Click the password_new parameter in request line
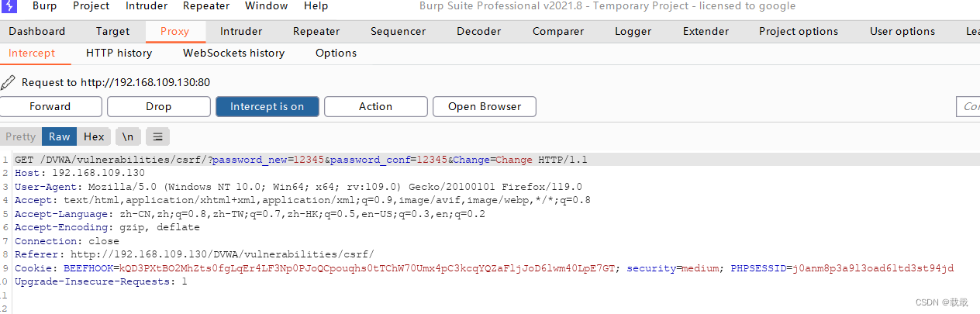Image resolution: width=980 pixels, height=314 pixels. pyautogui.click(x=268, y=160)
